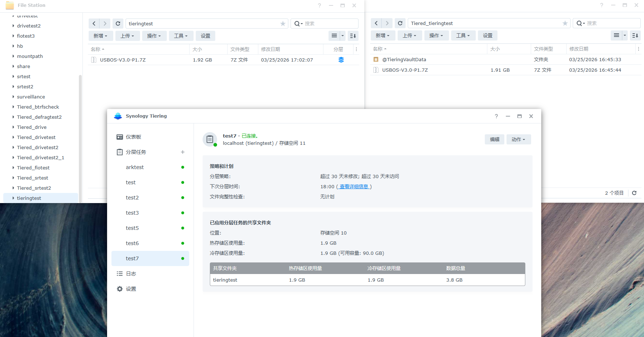Switch to the 日志 log section

coord(131,274)
